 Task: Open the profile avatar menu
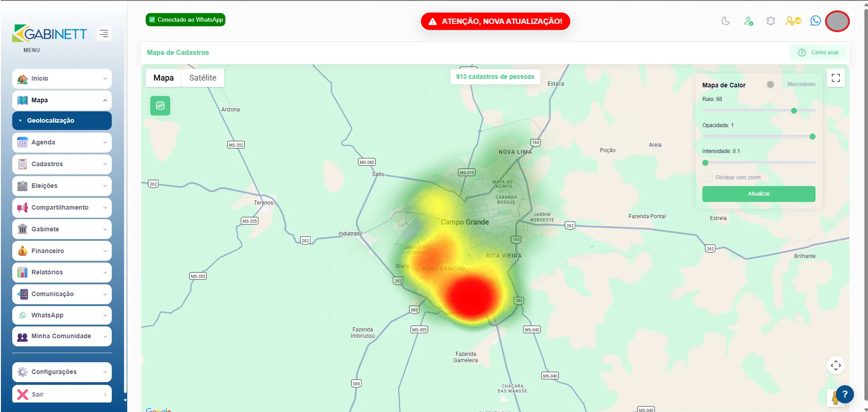(x=837, y=21)
